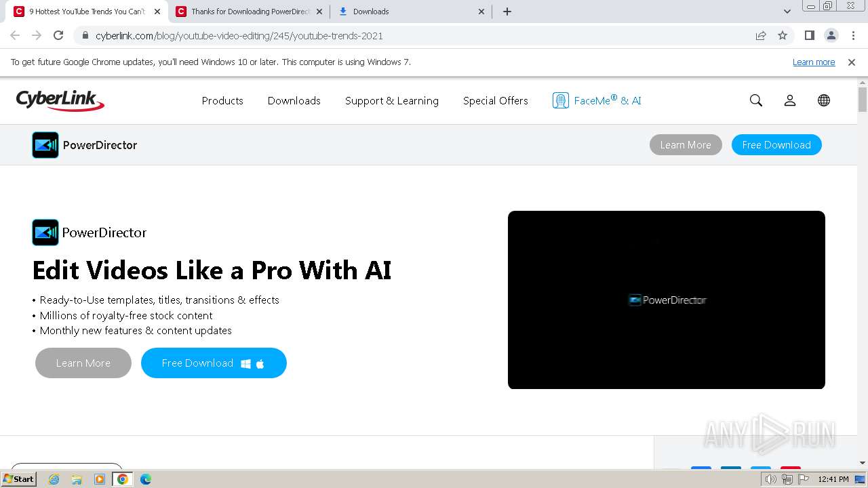Open Chrome three-dot menu
Viewport: 868px width, 488px height.
point(853,35)
